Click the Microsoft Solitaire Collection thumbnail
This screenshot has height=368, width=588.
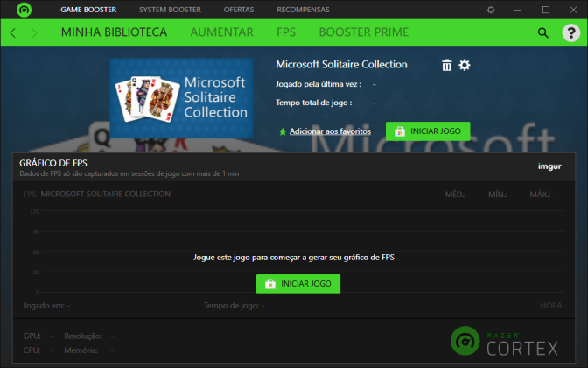click(x=181, y=98)
